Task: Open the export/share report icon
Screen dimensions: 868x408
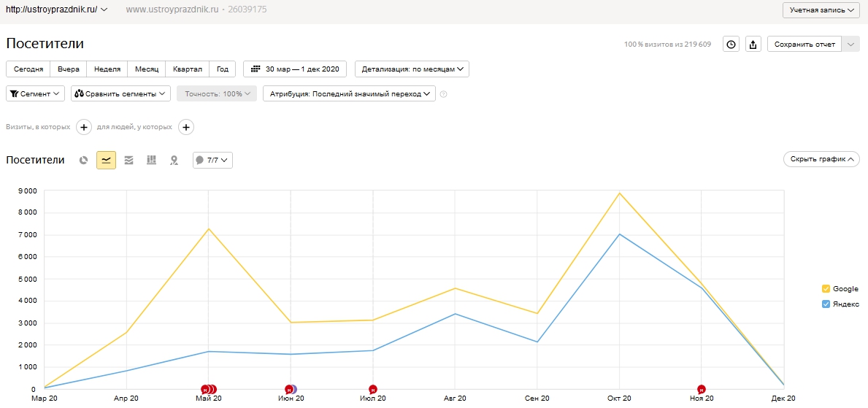Action: click(753, 45)
